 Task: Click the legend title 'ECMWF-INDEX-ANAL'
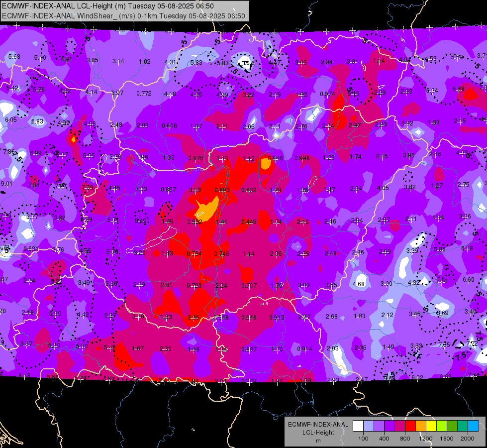click(318, 425)
